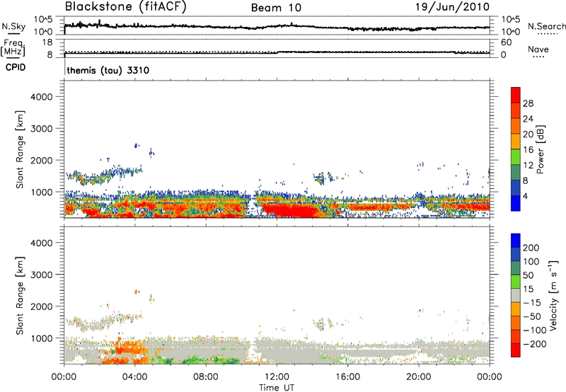Click the 08:00 time axis tick label

[206, 377]
